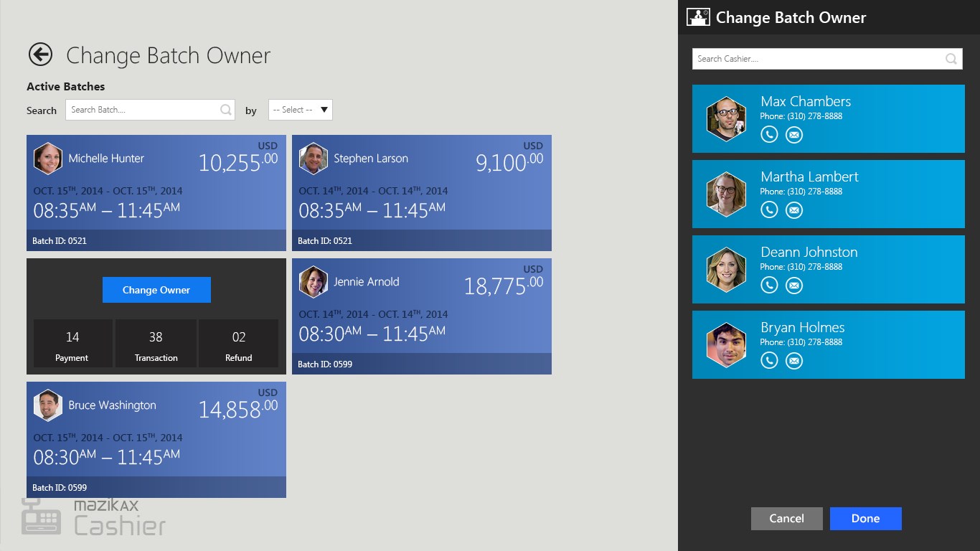
Task: Open the Payment count tile
Action: pyautogui.click(x=72, y=344)
